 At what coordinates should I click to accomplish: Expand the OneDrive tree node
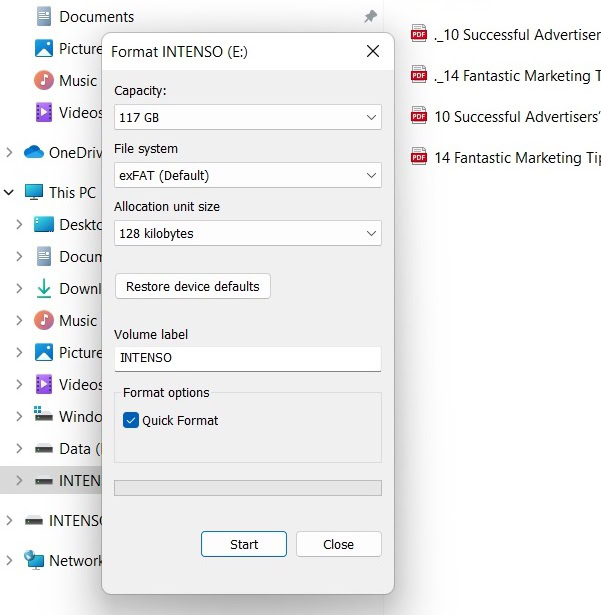tap(9, 152)
